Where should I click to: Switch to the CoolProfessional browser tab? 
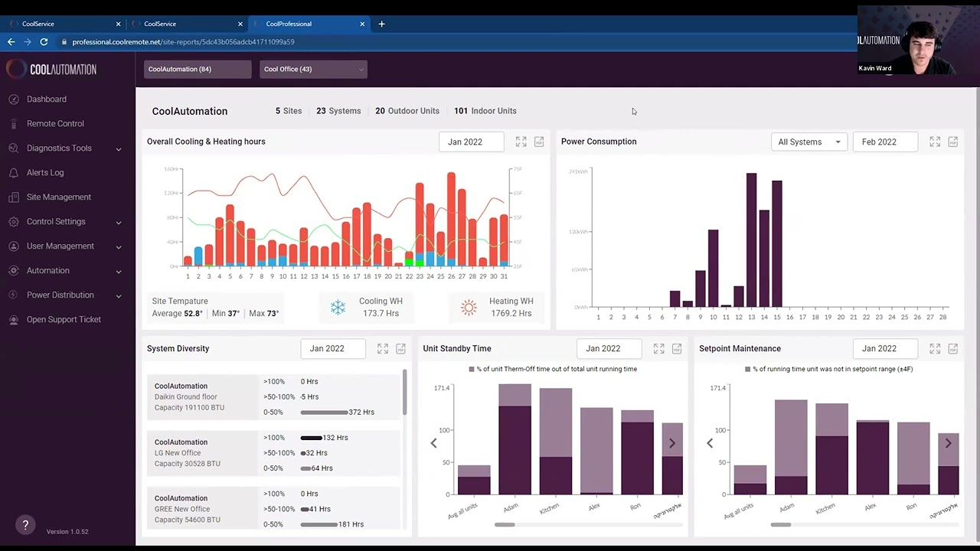(308, 24)
